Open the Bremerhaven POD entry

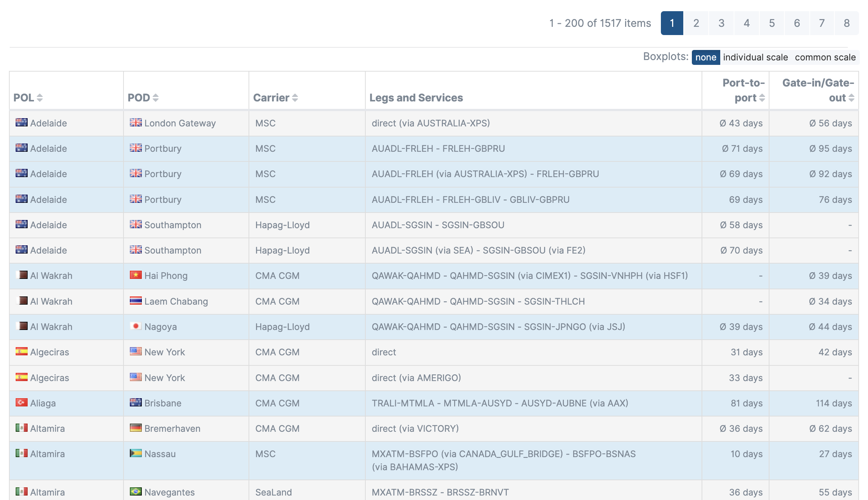172,428
